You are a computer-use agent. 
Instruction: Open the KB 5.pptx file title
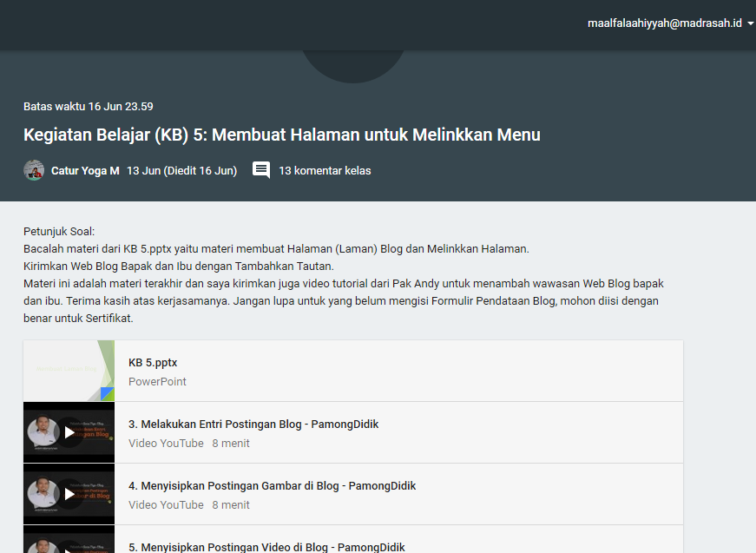tap(153, 363)
